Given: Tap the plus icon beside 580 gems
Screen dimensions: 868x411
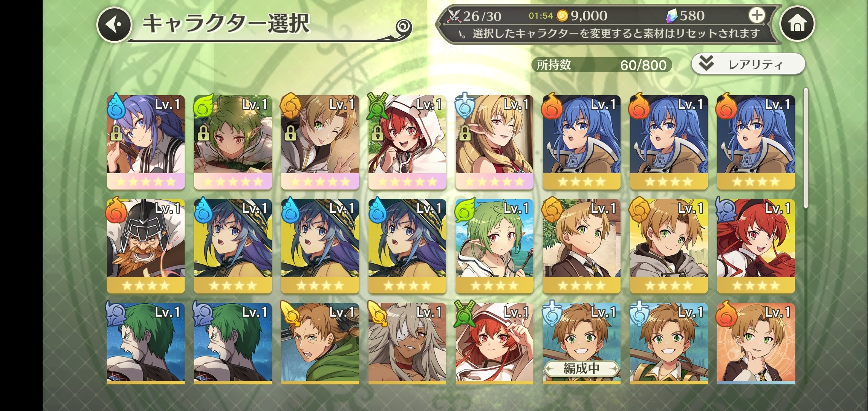Looking at the screenshot, I should tap(756, 16).
